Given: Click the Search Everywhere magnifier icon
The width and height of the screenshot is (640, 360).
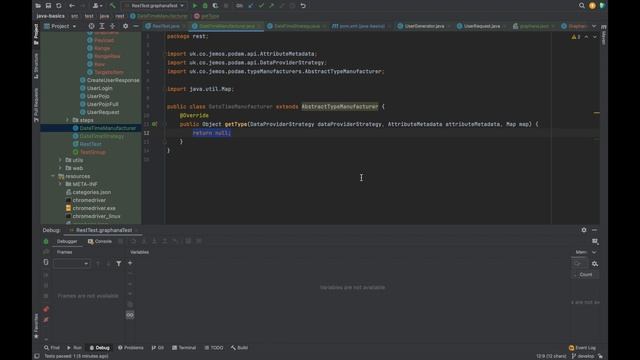Looking at the screenshot, I should click(x=582, y=6).
